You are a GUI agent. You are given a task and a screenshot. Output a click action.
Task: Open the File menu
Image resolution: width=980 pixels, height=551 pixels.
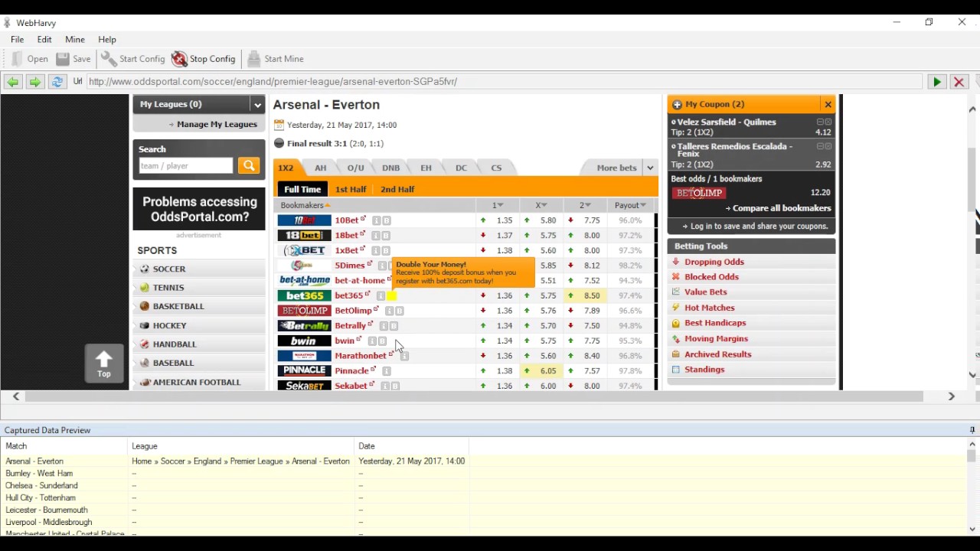coord(17,40)
